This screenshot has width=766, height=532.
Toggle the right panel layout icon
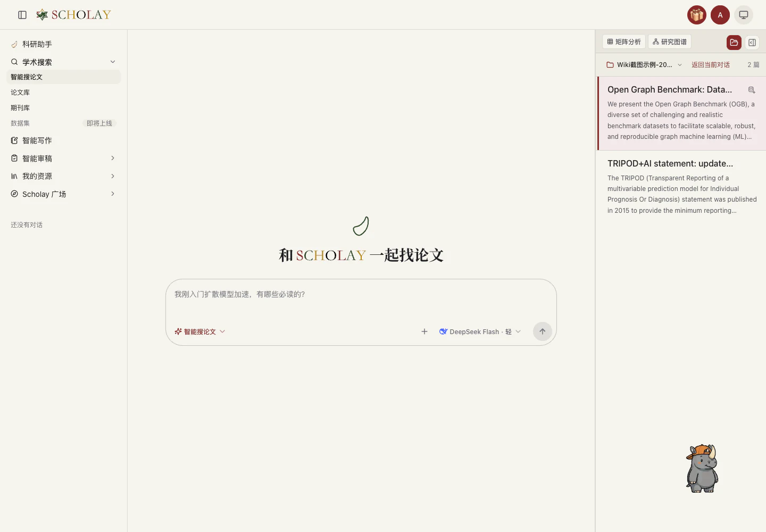click(752, 43)
